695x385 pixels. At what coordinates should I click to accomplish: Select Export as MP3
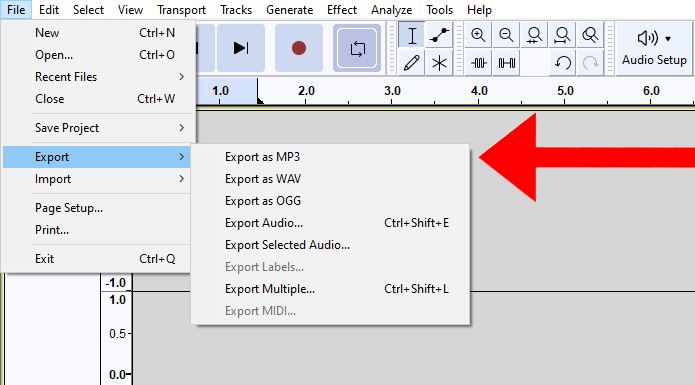[331, 157]
